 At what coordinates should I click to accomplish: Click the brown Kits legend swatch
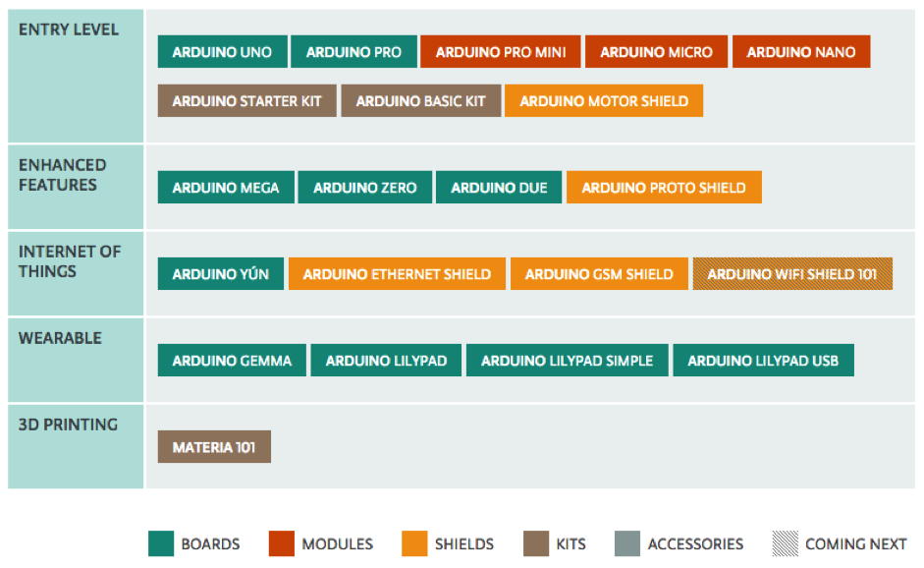click(x=536, y=543)
